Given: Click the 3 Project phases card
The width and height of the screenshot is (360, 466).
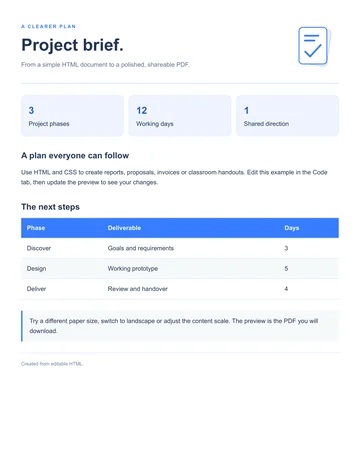Looking at the screenshot, I should (72, 116).
